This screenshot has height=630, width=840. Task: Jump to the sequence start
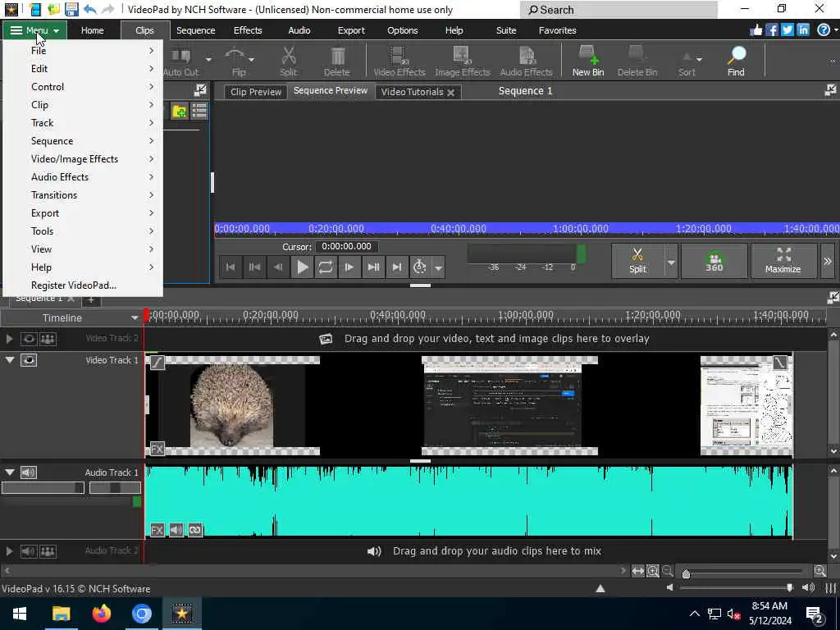click(x=231, y=267)
